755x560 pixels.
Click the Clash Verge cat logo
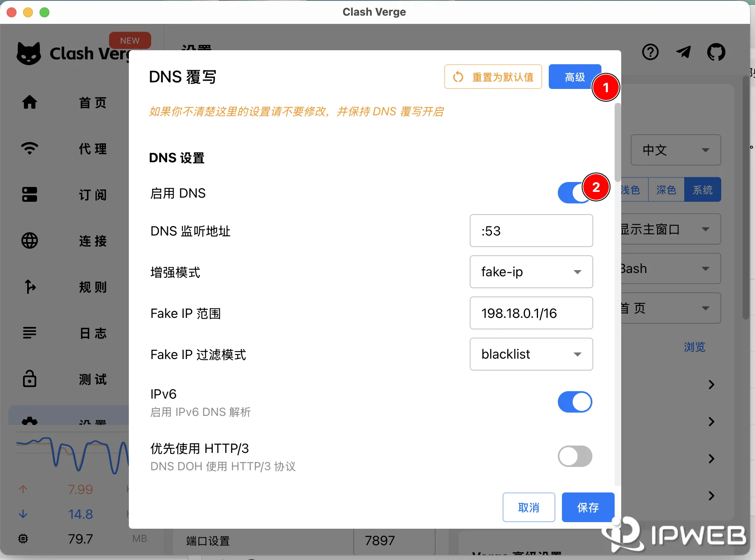click(29, 54)
